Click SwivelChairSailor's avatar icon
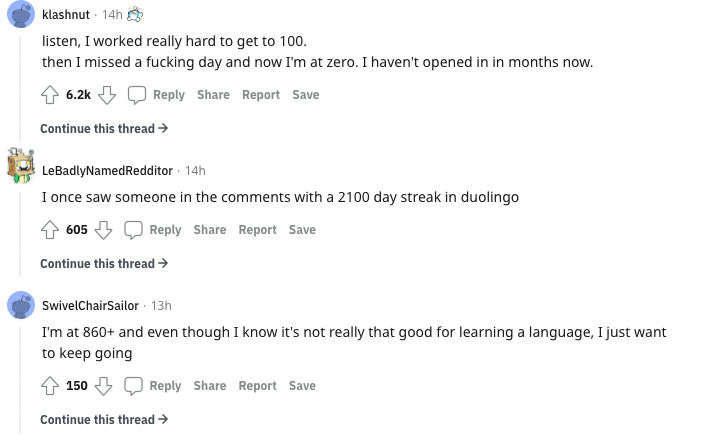 (21, 305)
